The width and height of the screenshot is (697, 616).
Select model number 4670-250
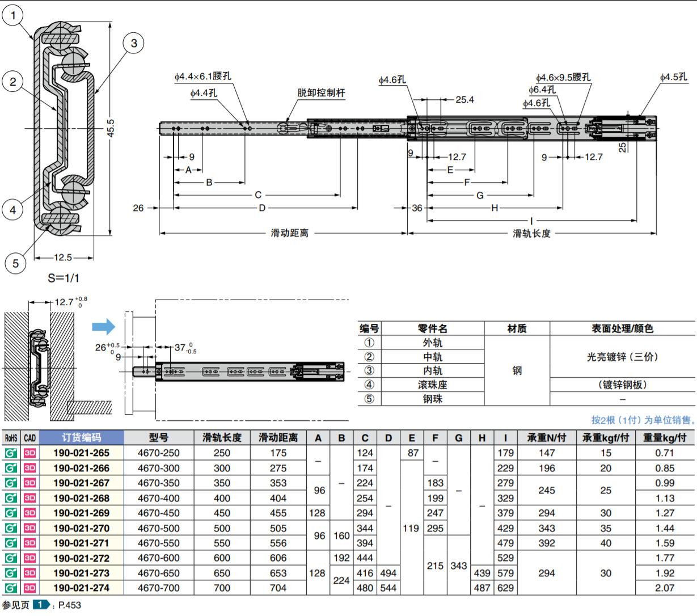click(159, 453)
